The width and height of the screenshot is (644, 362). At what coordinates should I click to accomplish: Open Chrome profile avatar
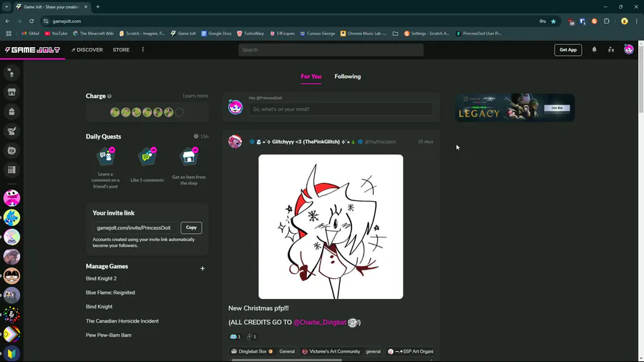pos(624,21)
